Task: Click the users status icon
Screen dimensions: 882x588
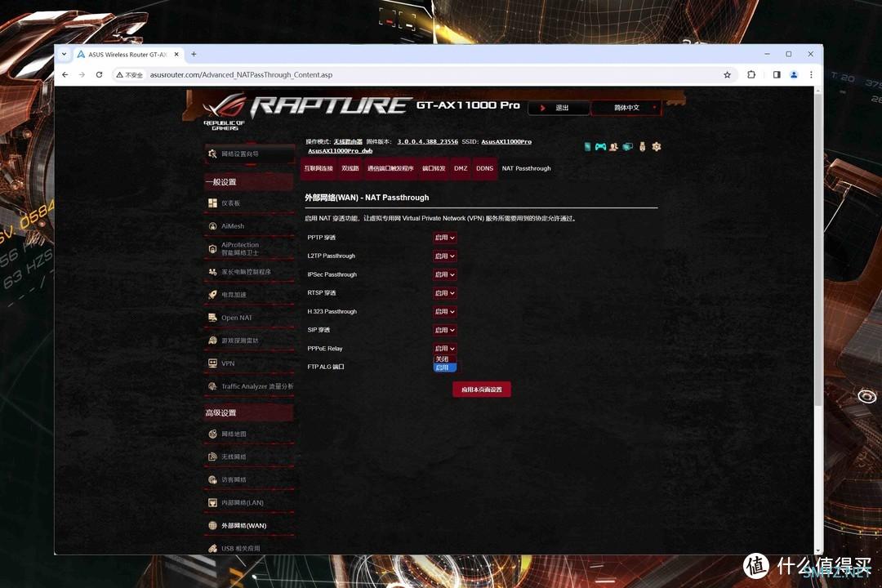Action: pyautogui.click(x=613, y=147)
